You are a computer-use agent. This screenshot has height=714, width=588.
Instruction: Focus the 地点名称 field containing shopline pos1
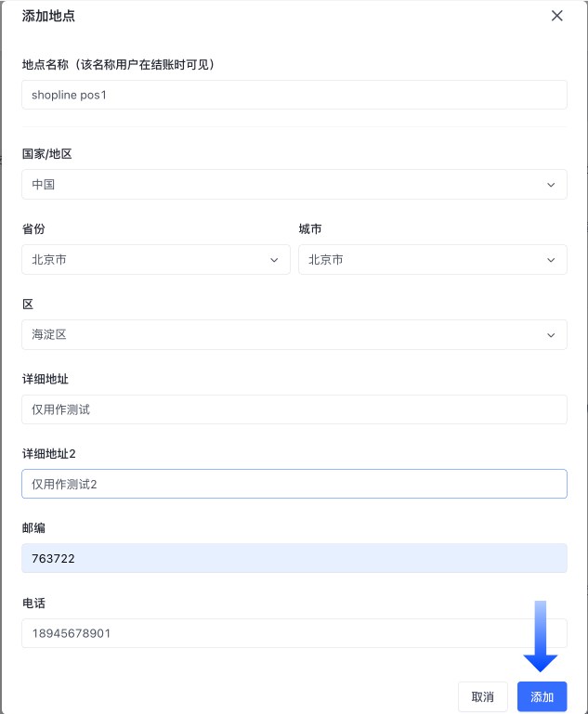click(x=294, y=95)
